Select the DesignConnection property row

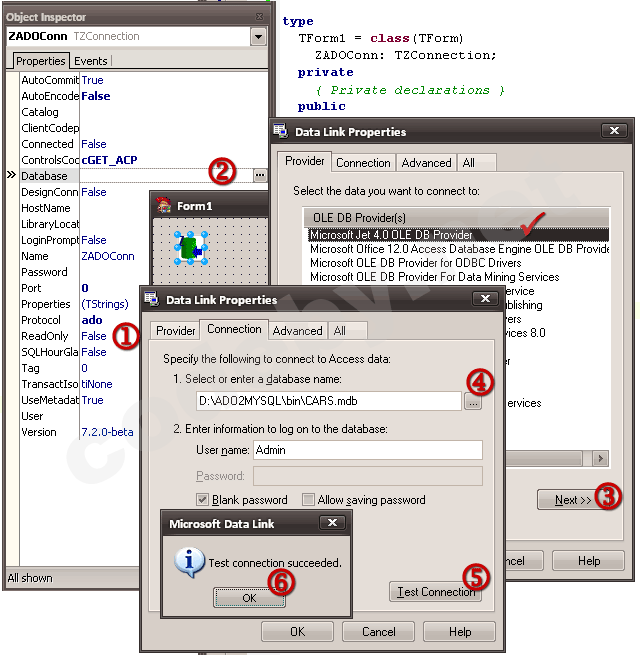tap(86, 192)
